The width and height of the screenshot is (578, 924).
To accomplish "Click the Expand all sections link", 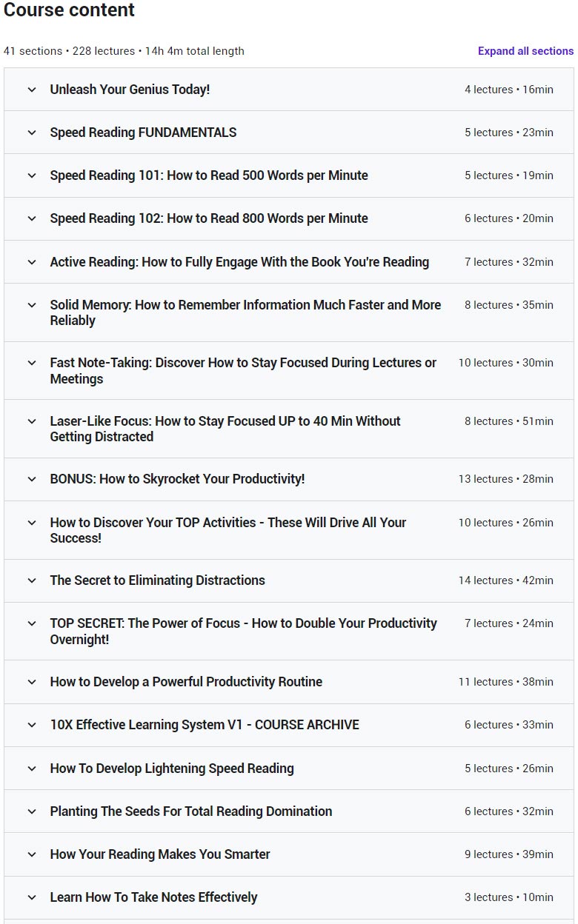I will tap(525, 51).
